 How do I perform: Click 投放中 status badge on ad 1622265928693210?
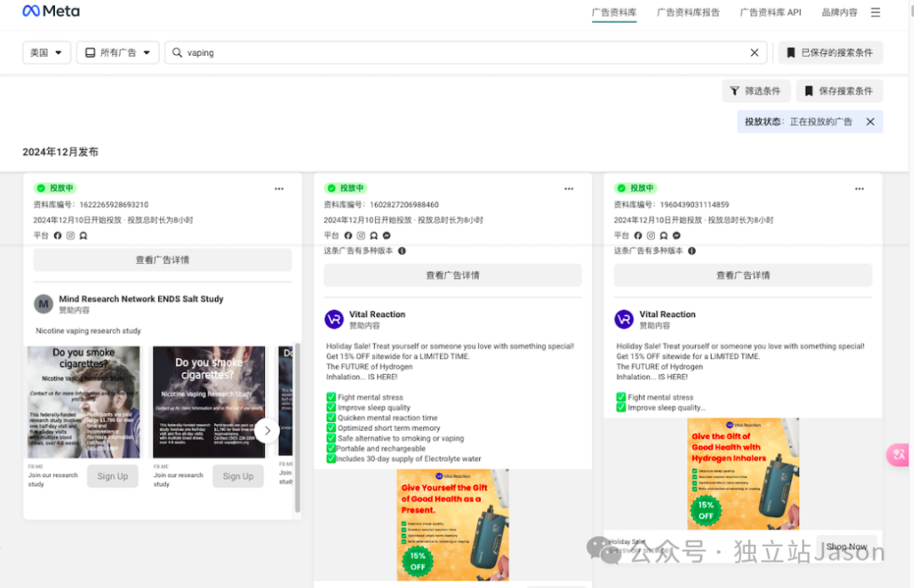click(x=55, y=188)
